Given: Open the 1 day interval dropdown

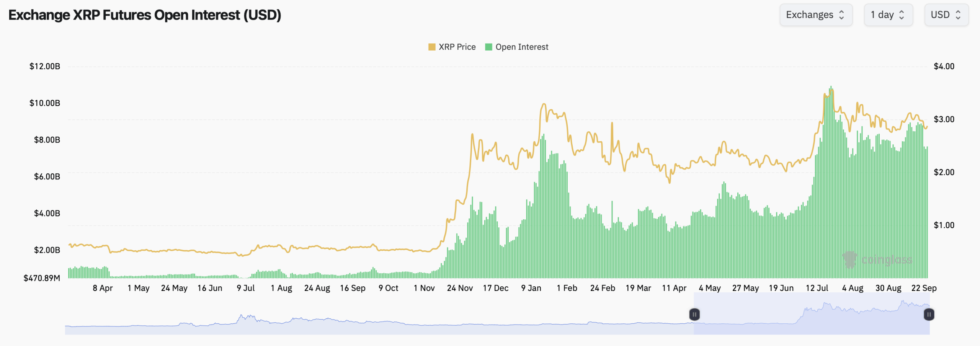Looking at the screenshot, I should coord(888,15).
